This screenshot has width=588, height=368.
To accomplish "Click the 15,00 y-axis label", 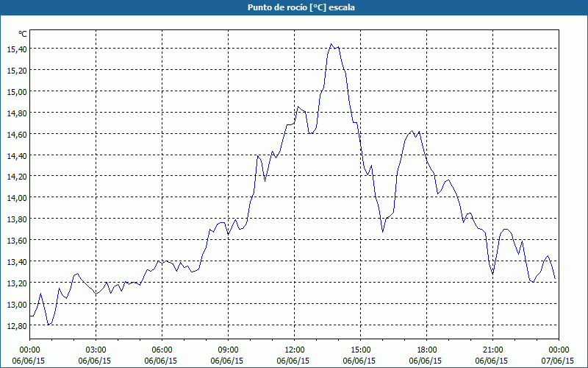I will 17,91.
